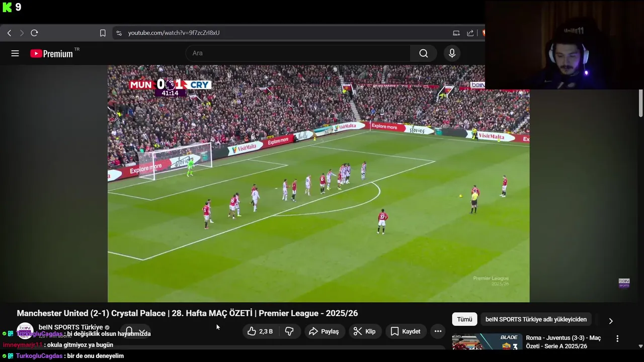644x362 pixels.
Task: Click the page vertical scrollbar thumb
Action: click(640, 104)
